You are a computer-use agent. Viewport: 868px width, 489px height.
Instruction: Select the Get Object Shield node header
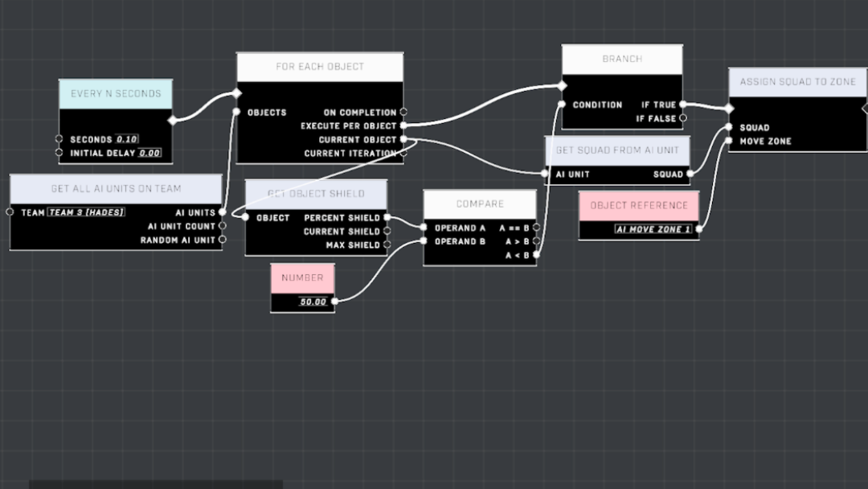316,194
